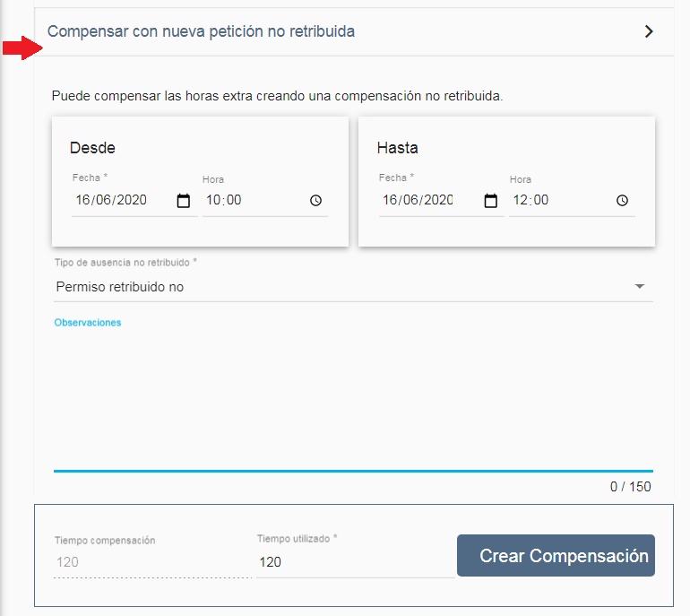The image size is (690, 616).
Task: Open the calendar picker in the Hasta date field
Action: tap(491, 201)
